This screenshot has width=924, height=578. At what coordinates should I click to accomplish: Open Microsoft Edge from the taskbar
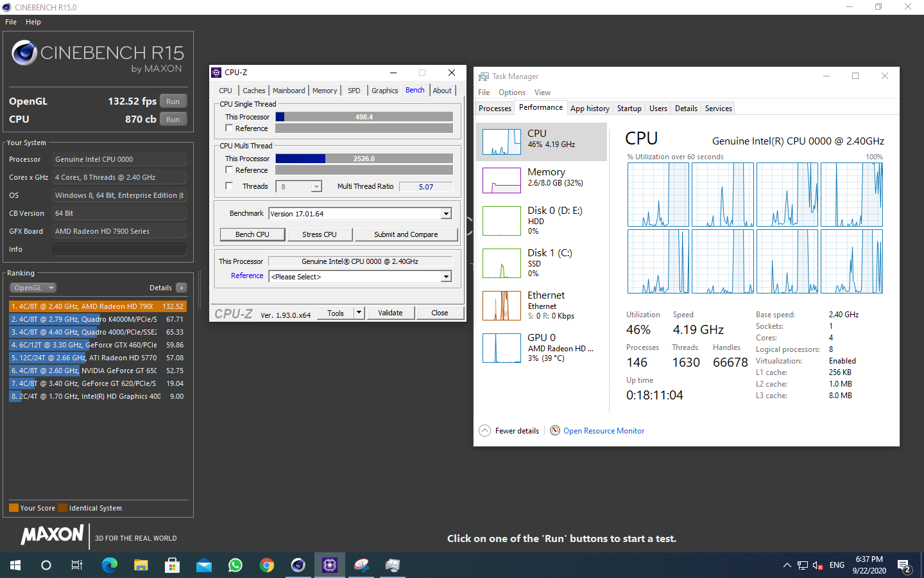[x=110, y=565]
